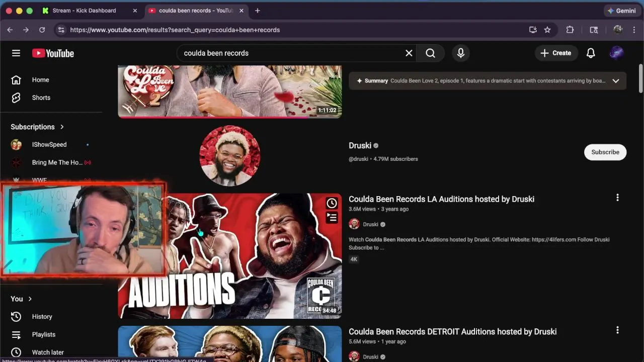Click the 4K badge on LA Auditions
Viewport: 644px width, 362px height.
tap(354, 259)
